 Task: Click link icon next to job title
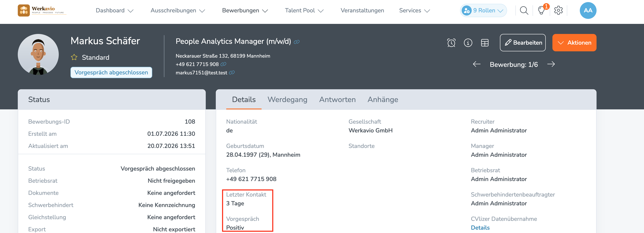click(296, 42)
